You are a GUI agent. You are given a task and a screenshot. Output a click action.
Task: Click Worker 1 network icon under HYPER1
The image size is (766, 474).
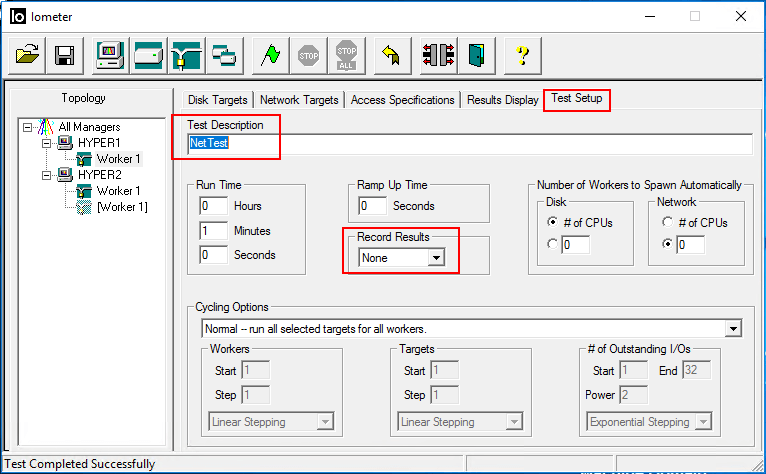click(x=84, y=159)
